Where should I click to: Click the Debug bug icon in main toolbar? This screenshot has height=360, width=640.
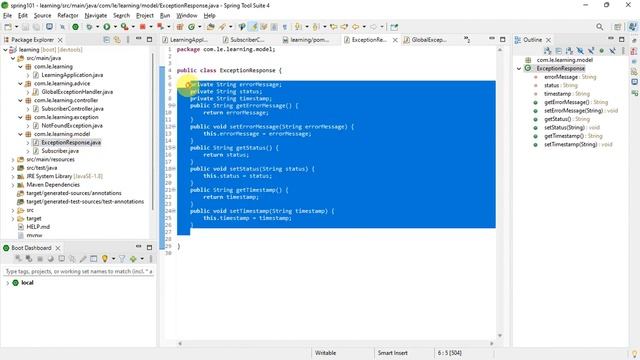coord(89,27)
